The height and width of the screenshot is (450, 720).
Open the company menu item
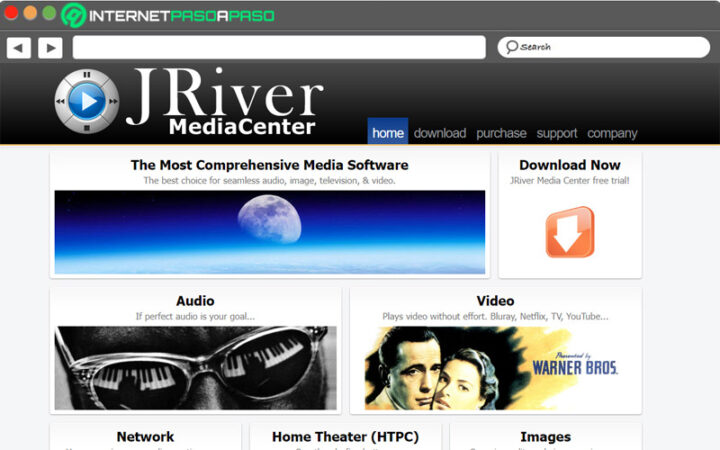[612, 133]
